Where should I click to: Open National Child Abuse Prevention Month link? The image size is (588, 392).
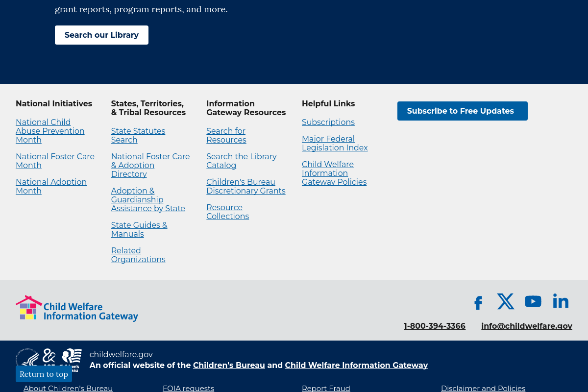(x=50, y=131)
